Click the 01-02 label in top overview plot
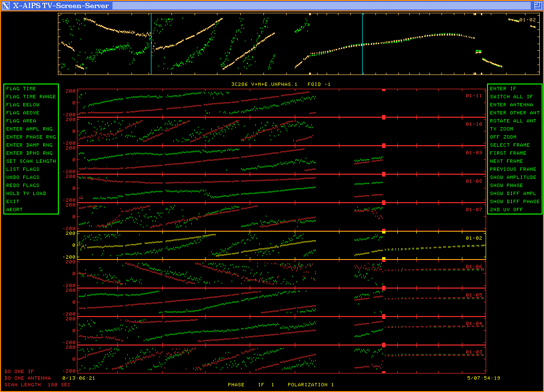Image resolution: width=544 pixels, height=392 pixels. pyautogui.click(x=528, y=20)
